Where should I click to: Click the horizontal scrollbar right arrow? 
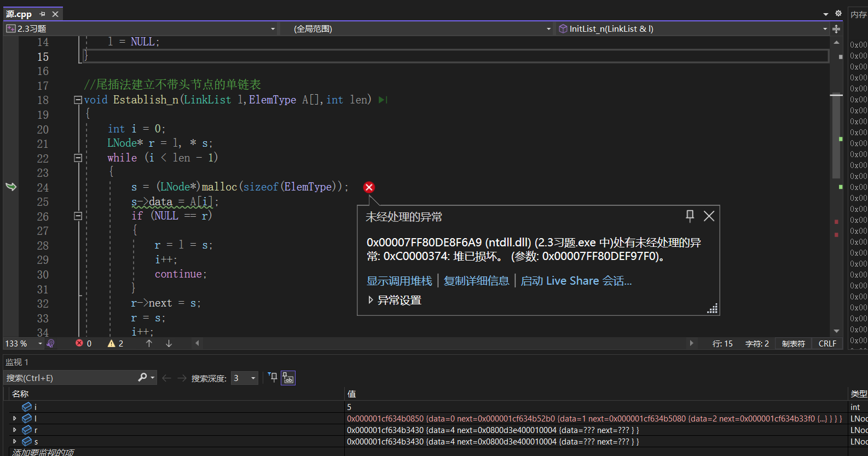(691, 343)
